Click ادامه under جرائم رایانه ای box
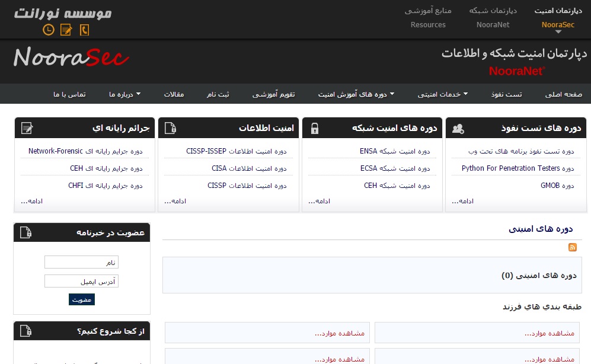The image size is (591, 364). pyautogui.click(x=31, y=201)
